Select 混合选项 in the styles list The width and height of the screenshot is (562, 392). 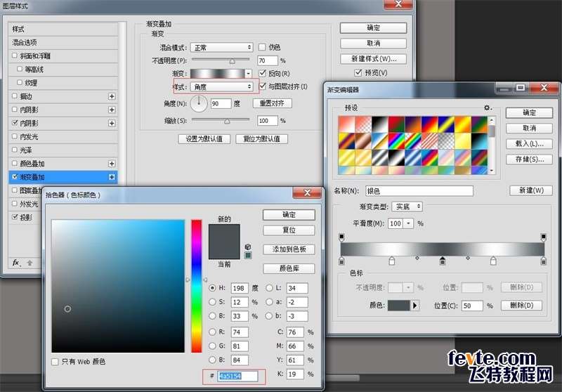coord(63,42)
